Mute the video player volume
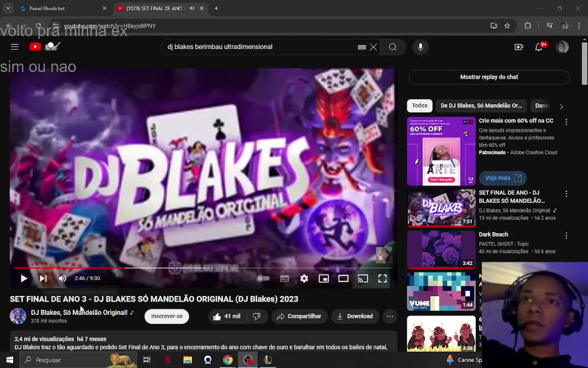Image resolution: width=588 pixels, height=368 pixels. [x=62, y=278]
